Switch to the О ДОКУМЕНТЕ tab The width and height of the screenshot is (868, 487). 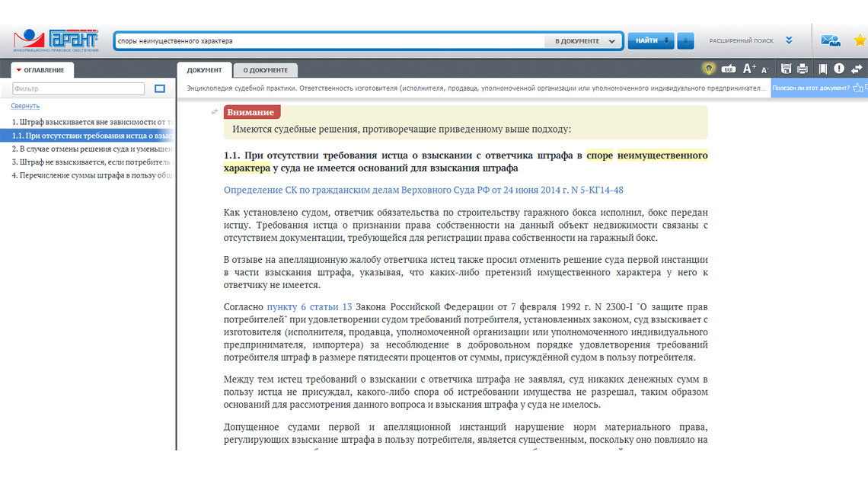265,70
